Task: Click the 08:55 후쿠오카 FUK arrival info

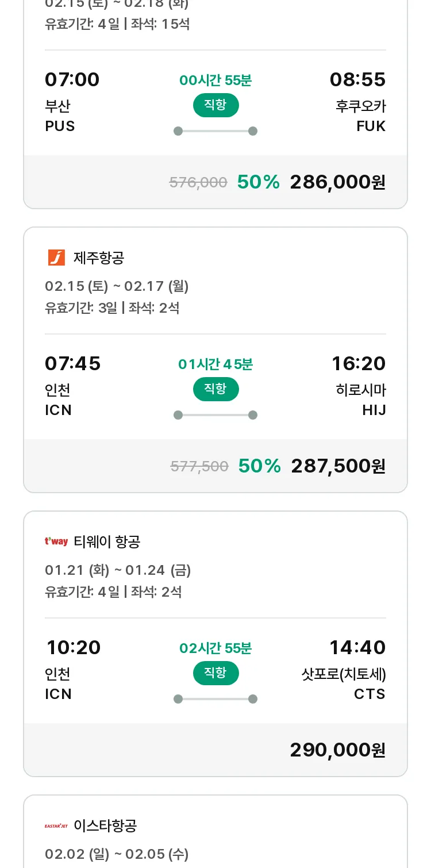Action: pos(357,102)
